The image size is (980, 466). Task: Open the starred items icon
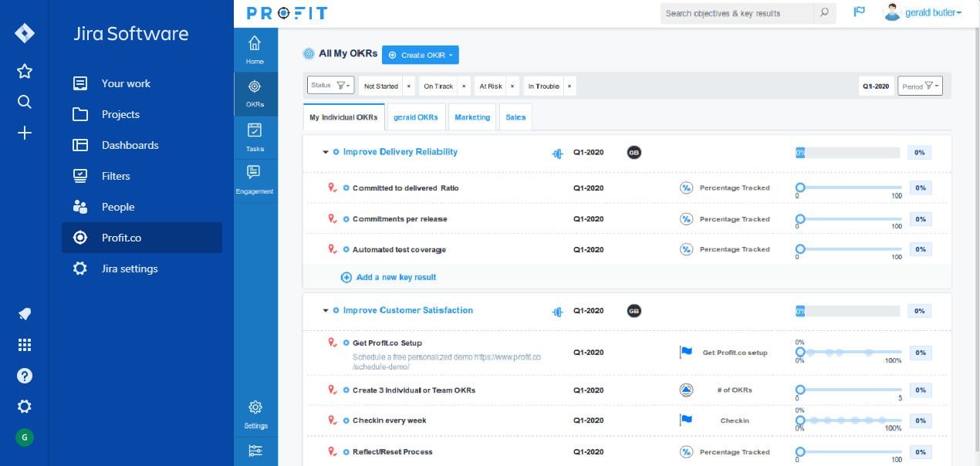(25, 71)
